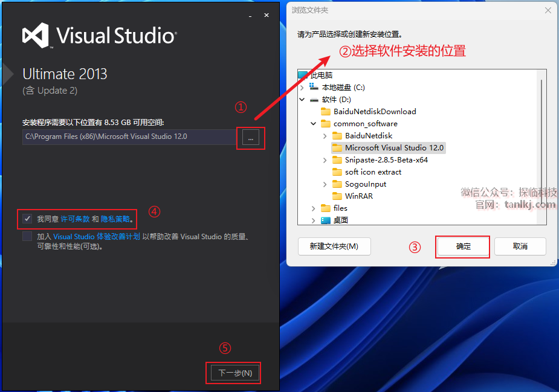
Task: Click the 新建文件夹(M) new folder button
Action: pos(334,246)
